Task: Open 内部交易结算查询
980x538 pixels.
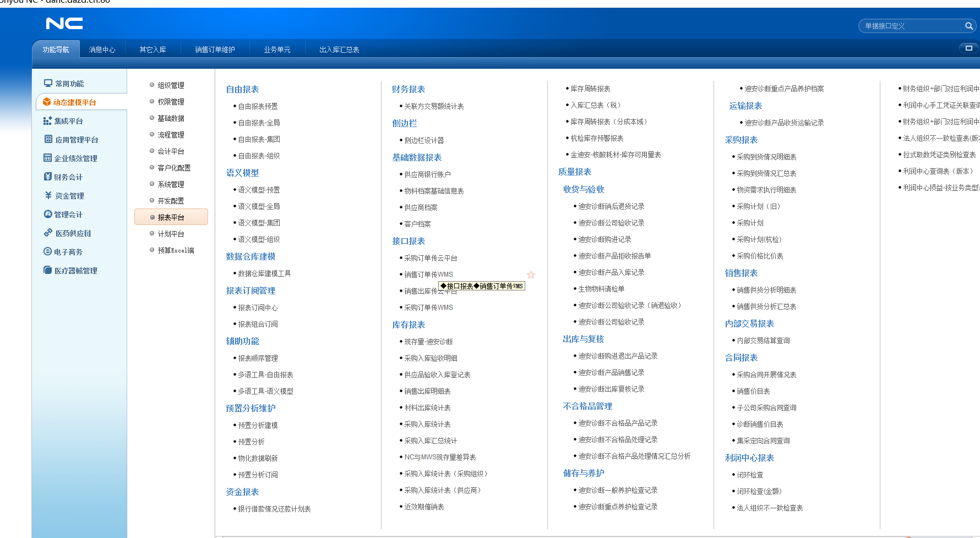Action: point(763,341)
